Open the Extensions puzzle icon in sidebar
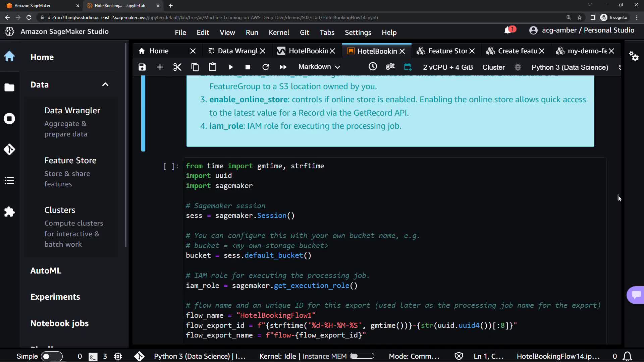Screen dimensions: 644x362 (9, 212)
